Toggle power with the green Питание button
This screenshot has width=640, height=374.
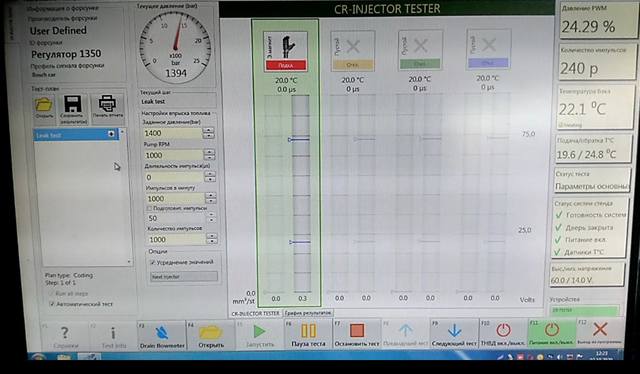[x=551, y=333]
